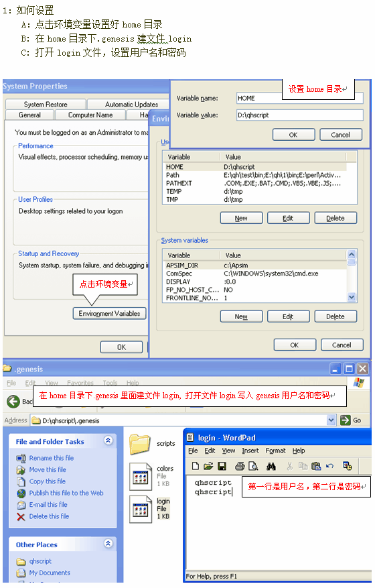Collapse the Other Places panel
This screenshot has width=375, height=588.
coord(108,543)
